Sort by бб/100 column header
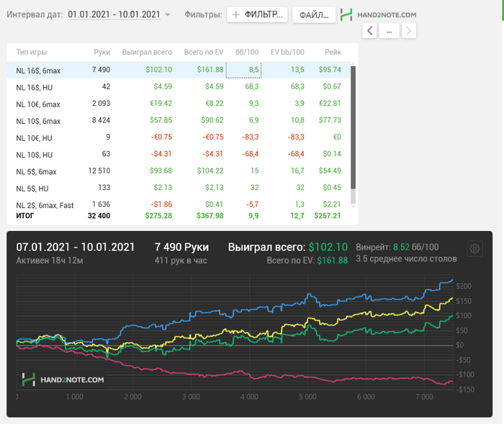This screenshot has height=424, width=504. point(247,52)
